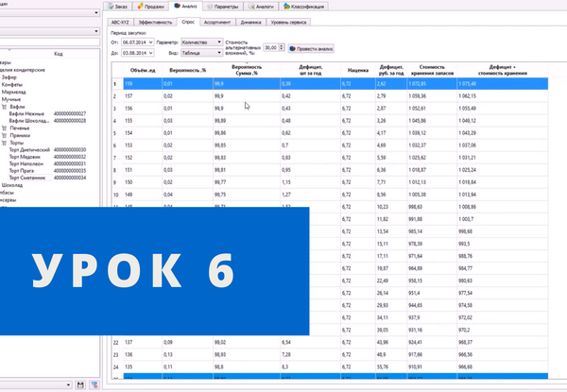
Task: Select the Зефир category
Action: click(9, 77)
